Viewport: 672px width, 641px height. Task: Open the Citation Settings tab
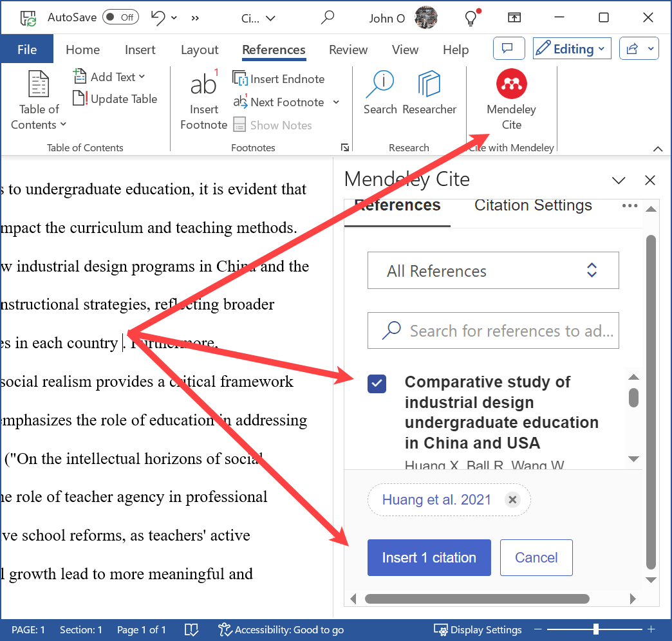tap(532, 205)
